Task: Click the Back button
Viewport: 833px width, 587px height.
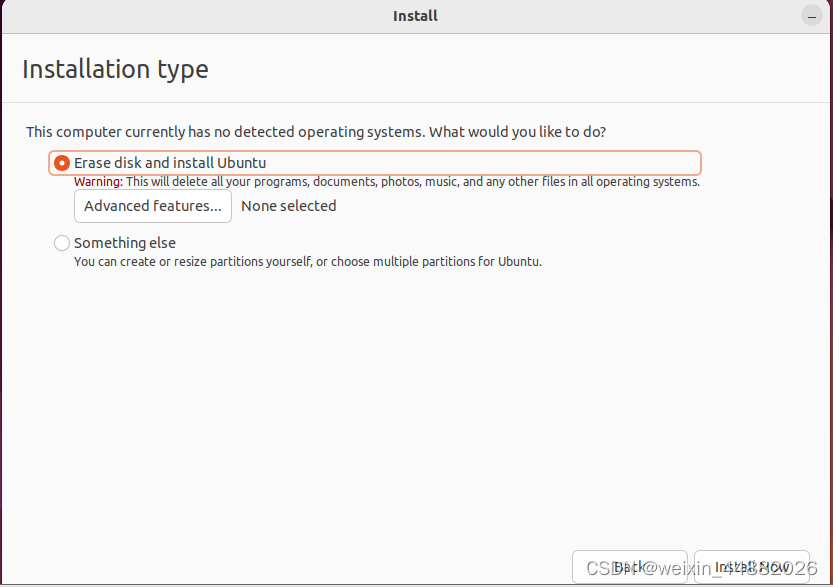Action: 630,567
